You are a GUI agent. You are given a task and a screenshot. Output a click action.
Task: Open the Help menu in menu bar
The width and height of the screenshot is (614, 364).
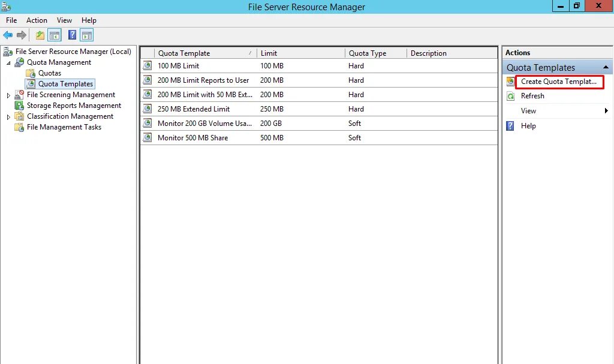(x=89, y=20)
